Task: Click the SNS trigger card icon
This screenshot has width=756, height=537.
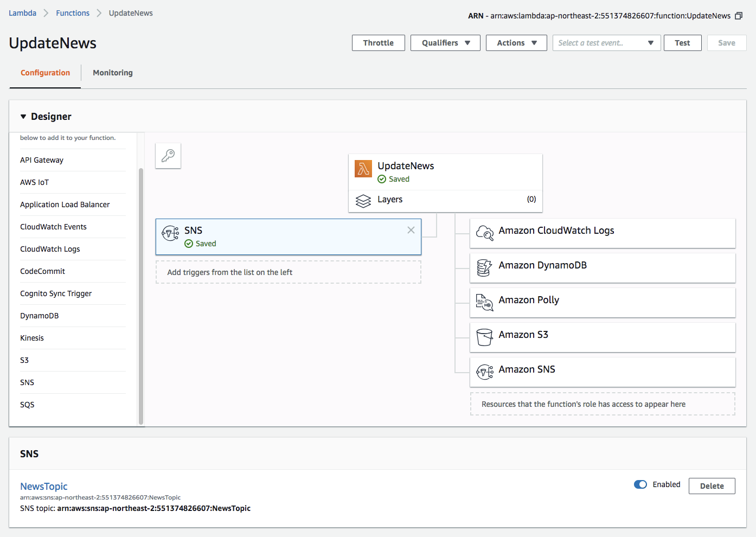Action: click(170, 233)
